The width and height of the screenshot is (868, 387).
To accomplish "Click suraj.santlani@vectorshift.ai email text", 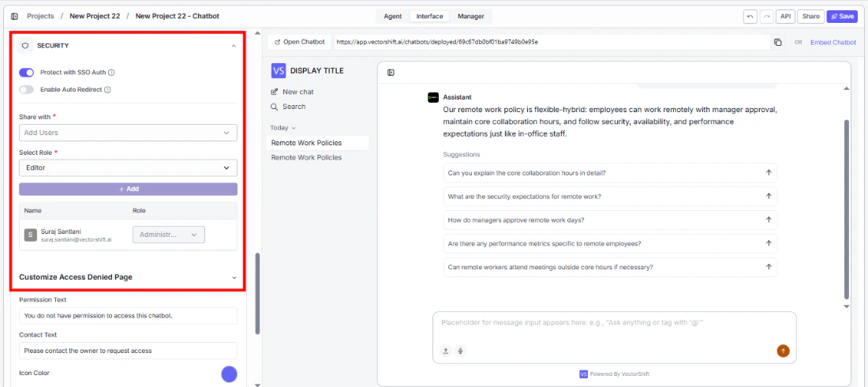I will tap(77, 239).
